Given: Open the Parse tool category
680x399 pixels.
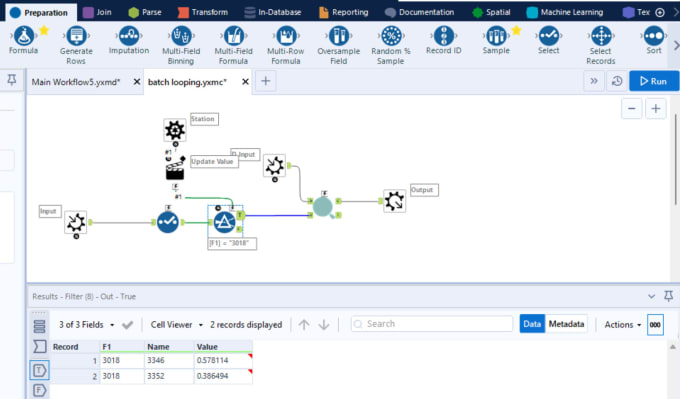Looking at the screenshot, I should click(x=145, y=12).
